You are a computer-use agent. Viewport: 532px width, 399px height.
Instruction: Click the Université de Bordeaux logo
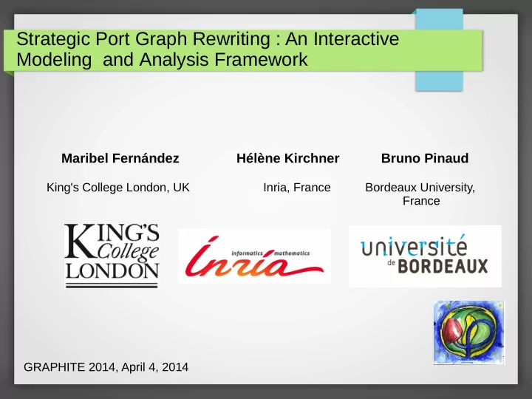coord(425,256)
